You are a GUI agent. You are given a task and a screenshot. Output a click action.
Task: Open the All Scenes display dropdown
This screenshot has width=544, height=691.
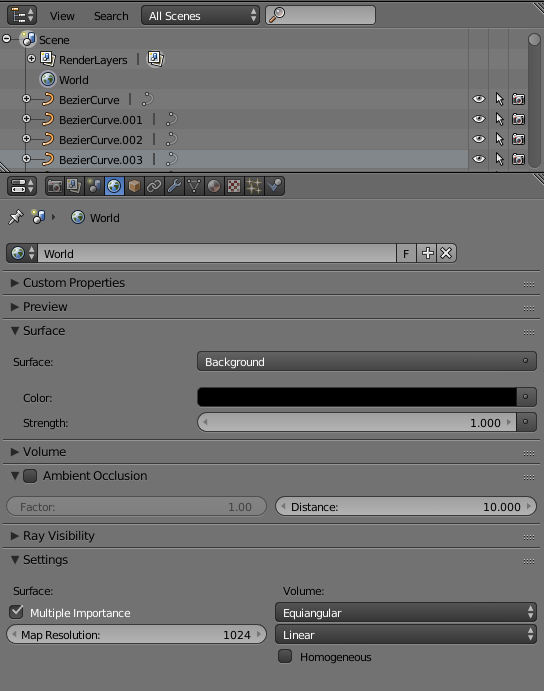pyautogui.click(x=200, y=15)
